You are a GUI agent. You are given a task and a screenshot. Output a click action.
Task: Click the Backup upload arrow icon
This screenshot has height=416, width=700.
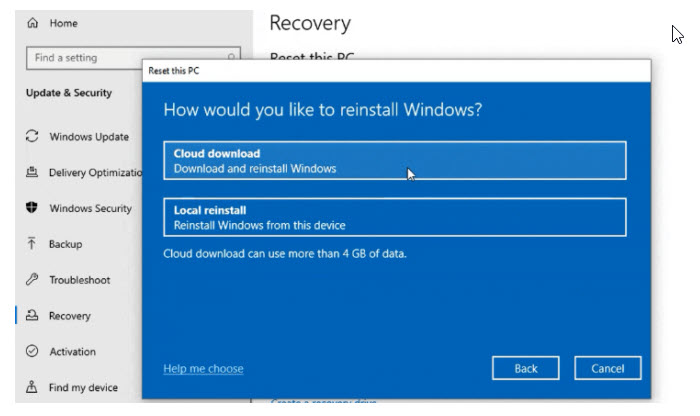coord(32,244)
